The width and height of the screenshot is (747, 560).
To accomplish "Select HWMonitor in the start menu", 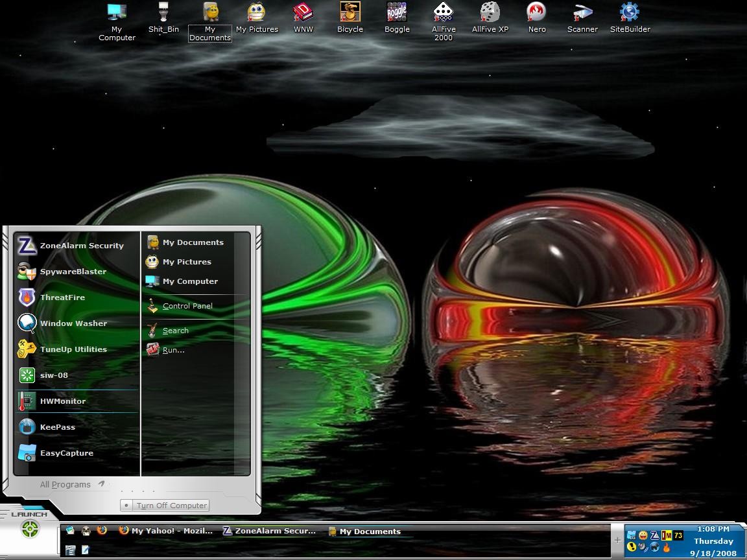I will pos(77,401).
